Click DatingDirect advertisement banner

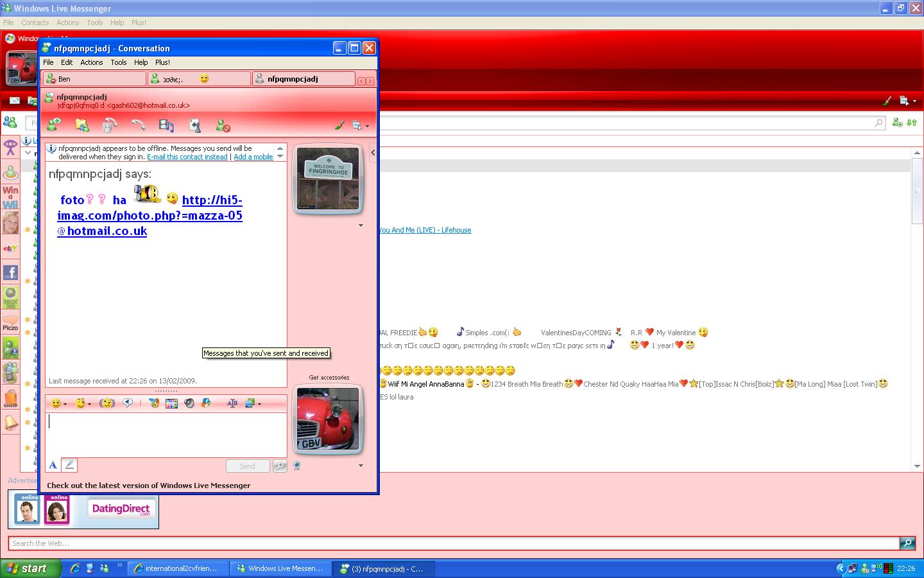83,509
